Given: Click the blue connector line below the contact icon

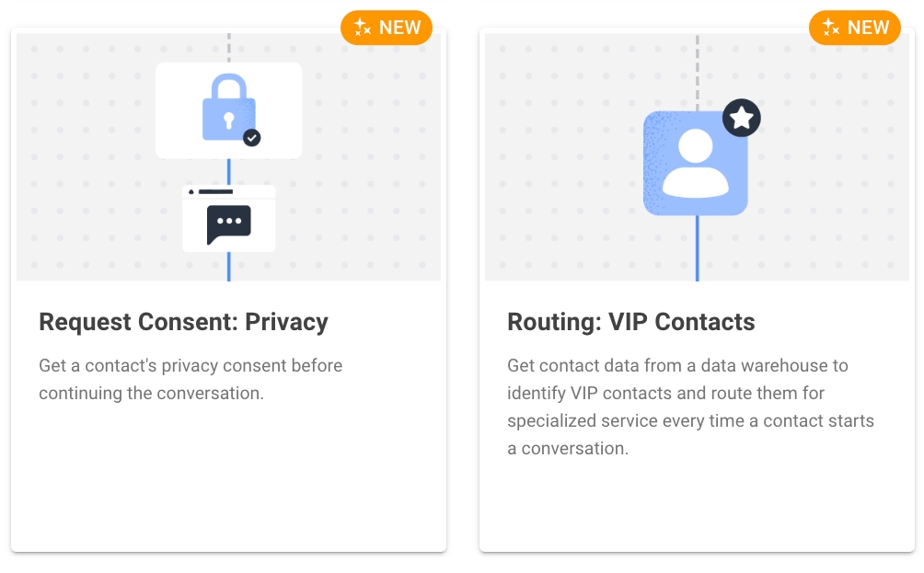Looking at the screenshot, I should (697, 248).
